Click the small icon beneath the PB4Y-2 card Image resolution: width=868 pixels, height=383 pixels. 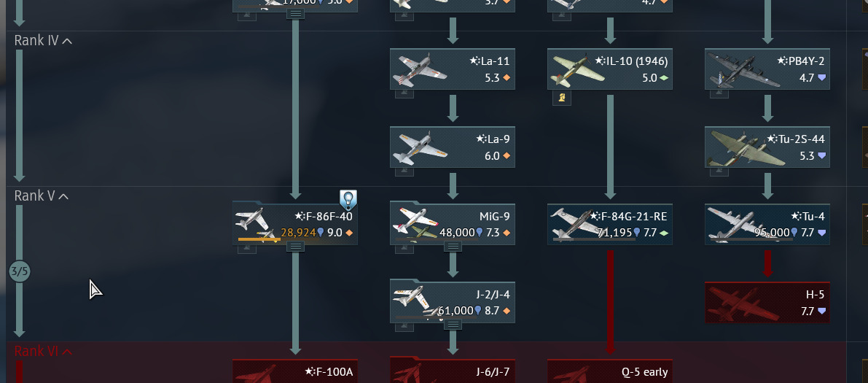point(719,94)
